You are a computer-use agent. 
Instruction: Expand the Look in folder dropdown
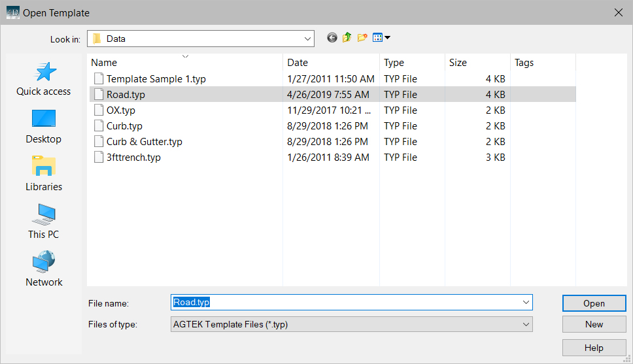tap(306, 39)
